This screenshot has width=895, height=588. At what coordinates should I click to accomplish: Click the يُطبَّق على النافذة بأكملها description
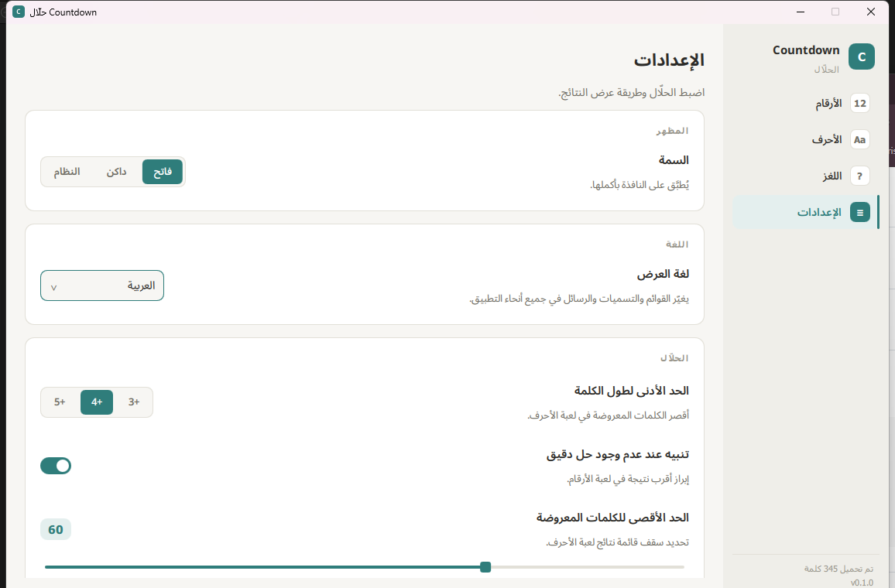click(x=640, y=185)
